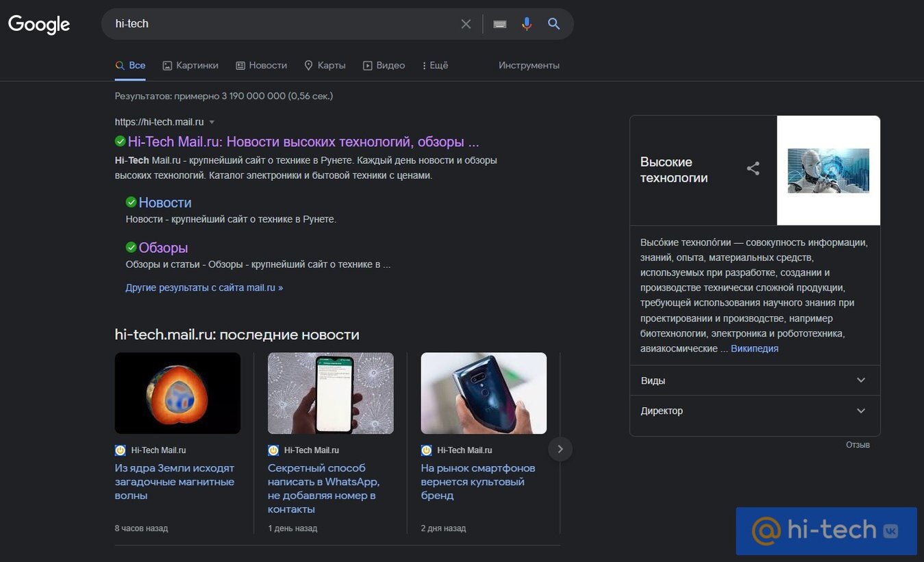The height and width of the screenshot is (562, 924).
Task: Open the Ещё more menu
Action: click(x=435, y=65)
